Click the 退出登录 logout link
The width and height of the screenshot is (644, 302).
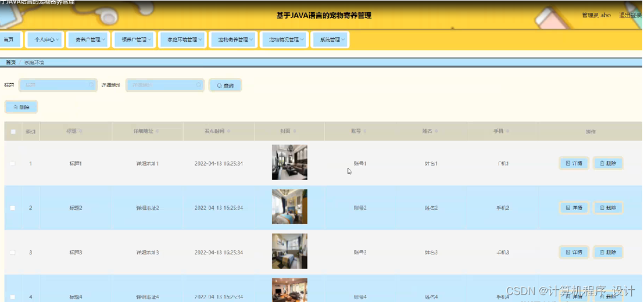point(631,15)
